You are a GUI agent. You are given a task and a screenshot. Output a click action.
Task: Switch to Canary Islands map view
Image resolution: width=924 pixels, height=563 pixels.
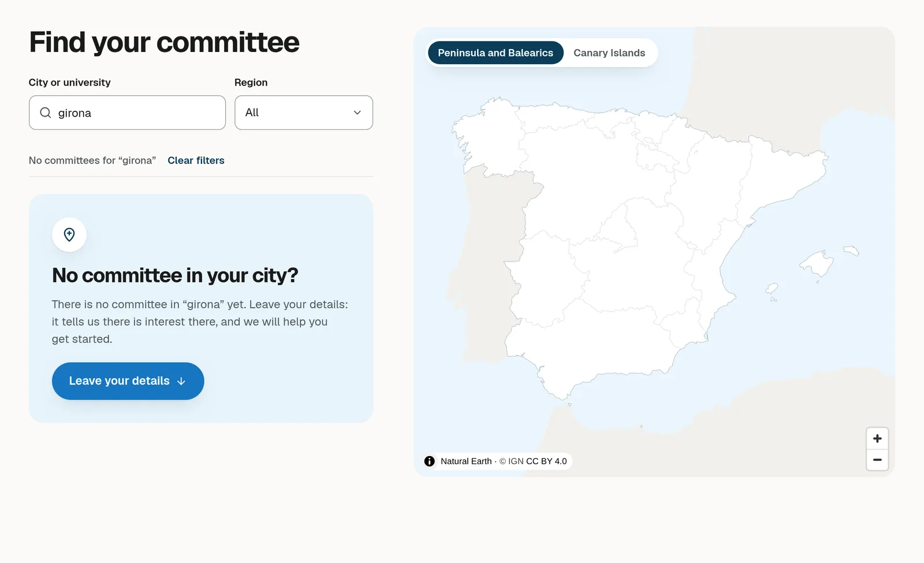pyautogui.click(x=609, y=53)
